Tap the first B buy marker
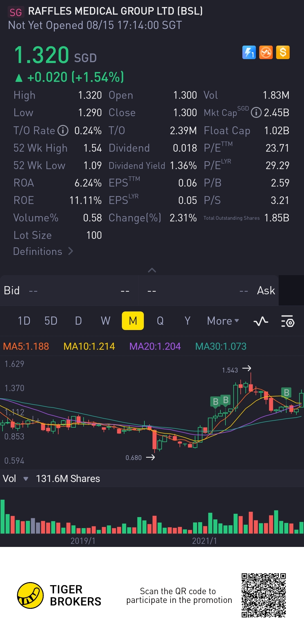 pyautogui.click(x=216, y=402)
